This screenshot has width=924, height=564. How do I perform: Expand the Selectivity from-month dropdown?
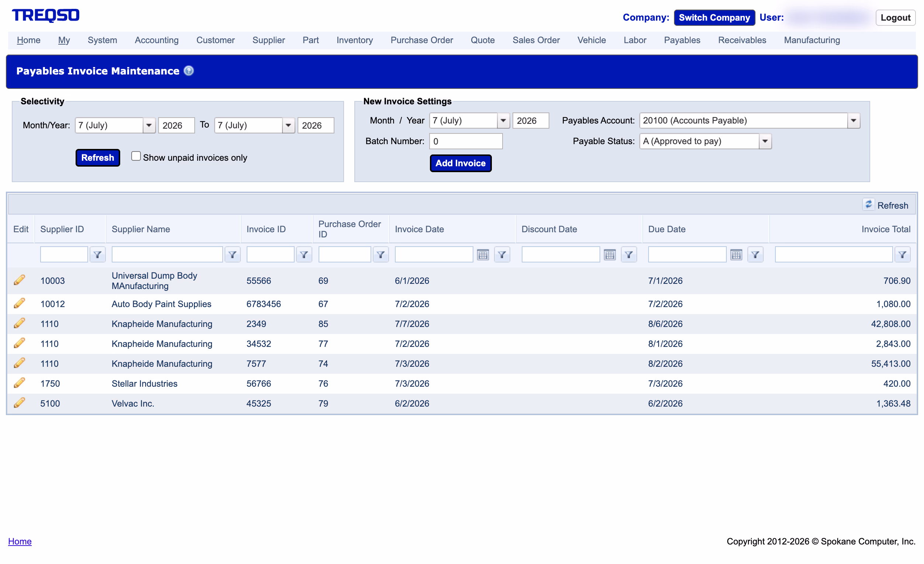tap(149, 125)
